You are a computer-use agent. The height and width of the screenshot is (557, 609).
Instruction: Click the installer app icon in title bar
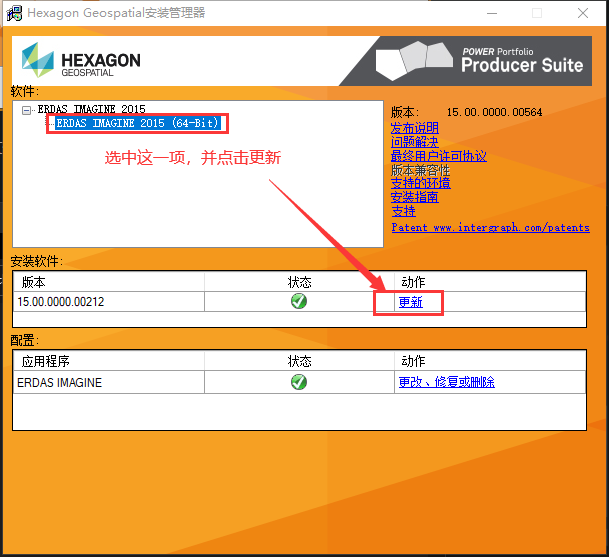click(14, 13)
